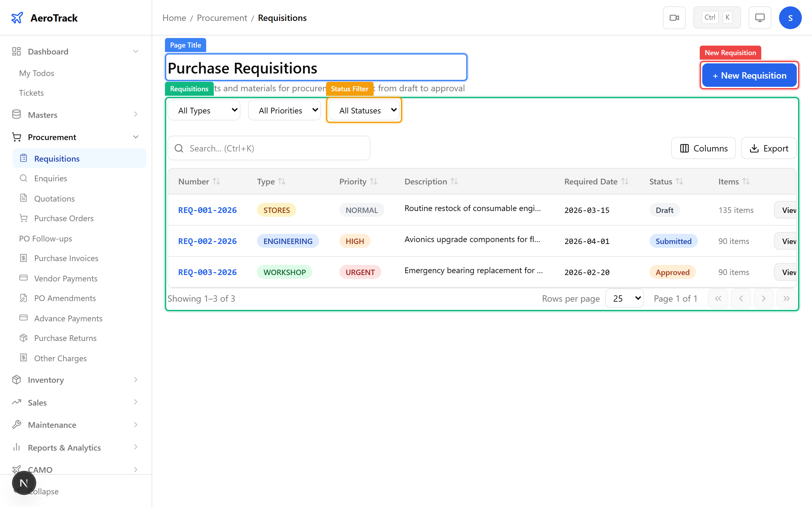Open the All Statuses dropdown
The height and width of the screenshot is (507, 812).
(x=363, y=110)
